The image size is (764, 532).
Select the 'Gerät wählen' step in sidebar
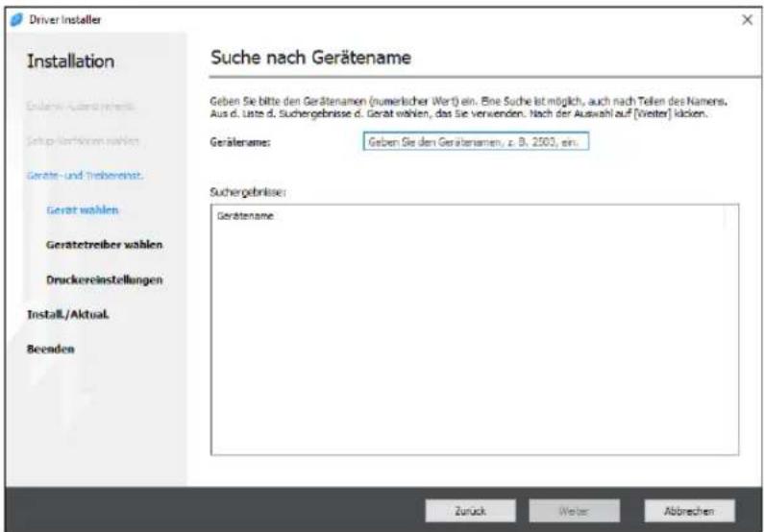point(83,210)
